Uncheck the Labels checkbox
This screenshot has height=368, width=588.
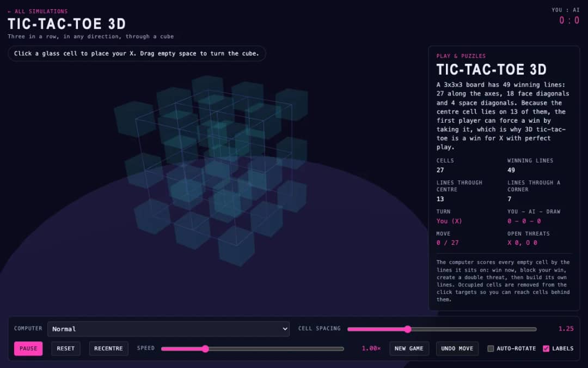pyautogui.click(x=546, y=348)
